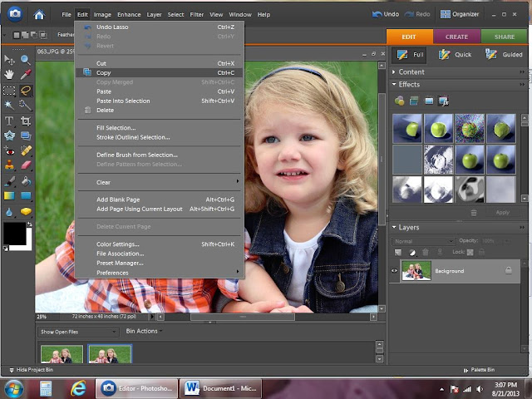Select the Lasso tool
Image resolution: width=532 pixels, height=399 pixels.
(26, 91)
